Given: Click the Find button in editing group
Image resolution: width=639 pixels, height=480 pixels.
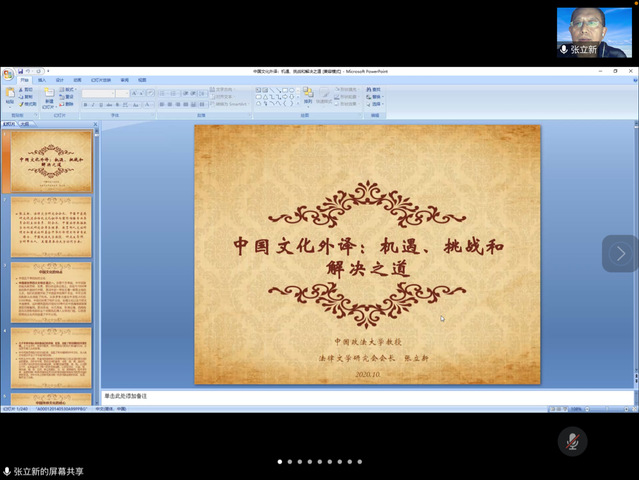Looking at the screenshot, I should tap(375, 89).
